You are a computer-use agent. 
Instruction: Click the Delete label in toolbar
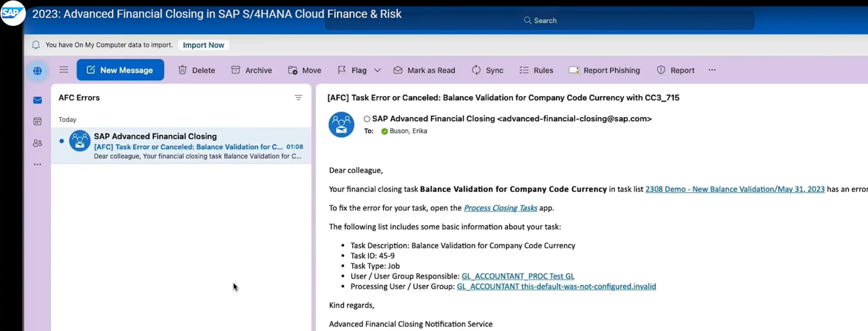point(203,70)
